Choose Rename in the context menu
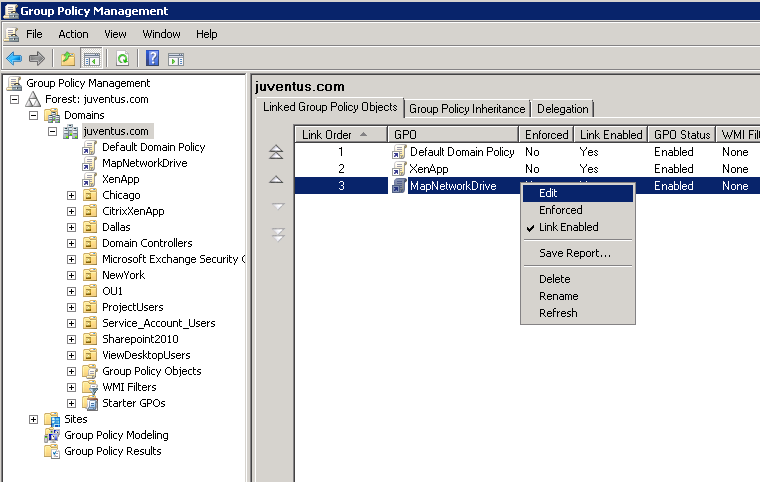This screenshot has height=482, width=760. [577, 296]
